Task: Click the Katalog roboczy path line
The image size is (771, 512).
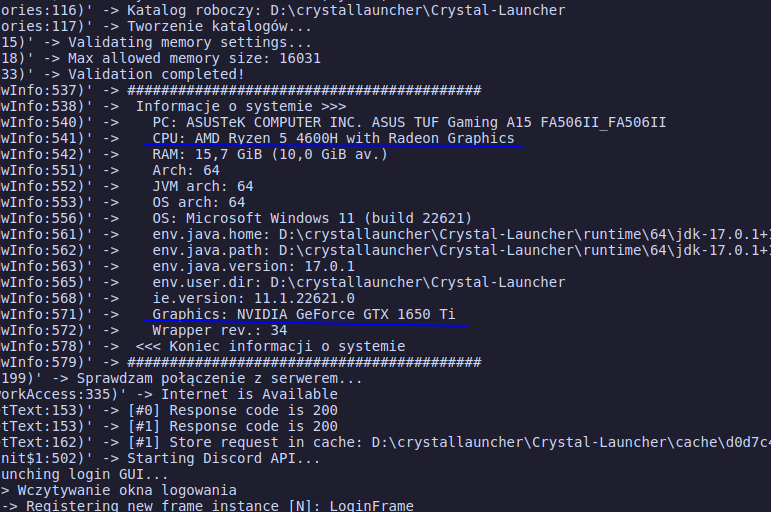Action: (x=346, y=10)
